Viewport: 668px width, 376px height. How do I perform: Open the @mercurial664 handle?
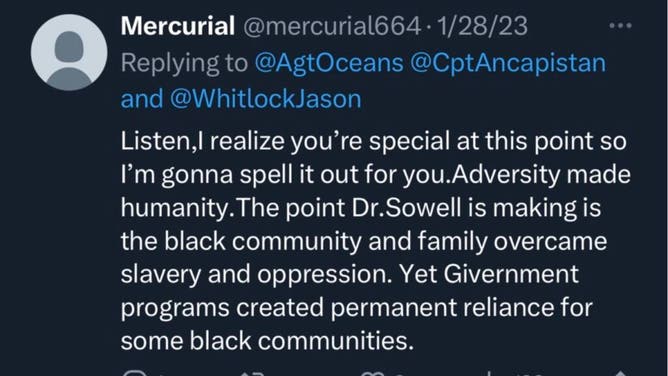[x=332, y=26]
